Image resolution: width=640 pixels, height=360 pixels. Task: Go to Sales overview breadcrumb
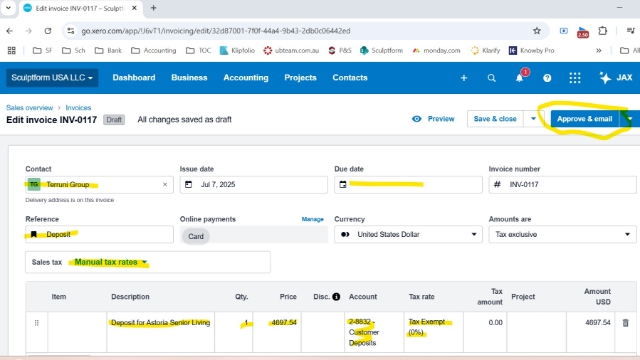(x=29, y=108)
